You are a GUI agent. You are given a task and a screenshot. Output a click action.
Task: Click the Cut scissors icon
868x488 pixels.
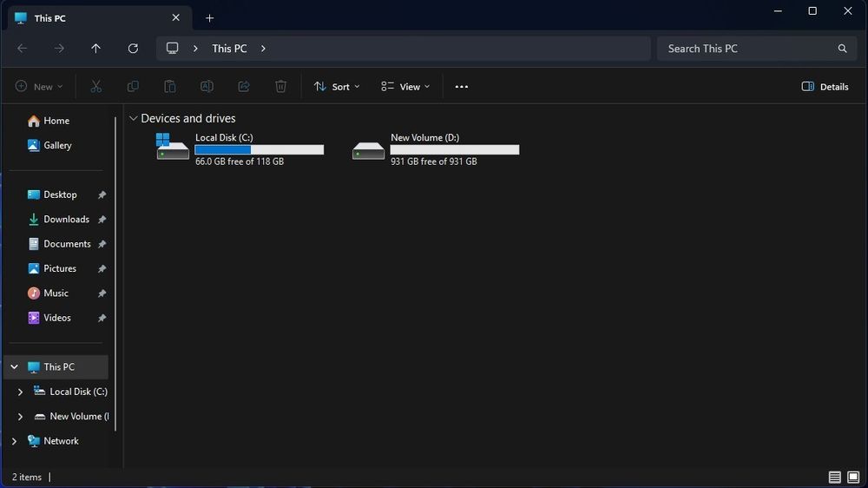coord(95,87)
